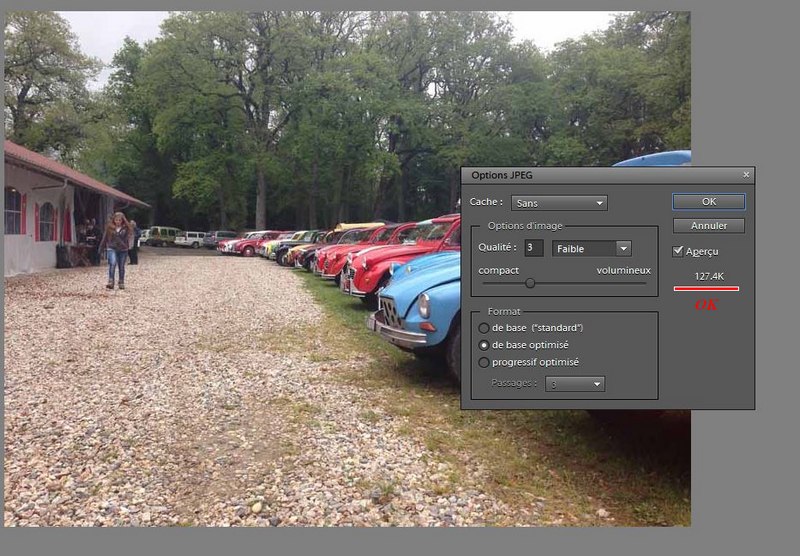
Task: Click the volumineux label above slider
Action: [623, 270]
